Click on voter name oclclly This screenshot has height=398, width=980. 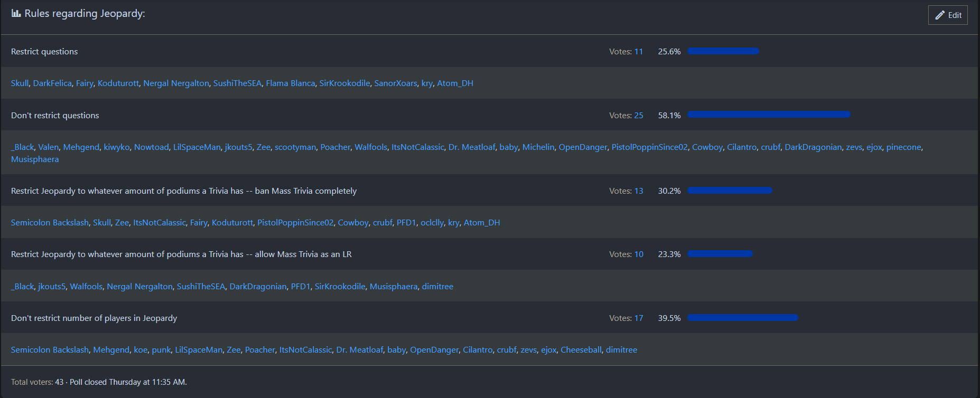click(432, 223)
